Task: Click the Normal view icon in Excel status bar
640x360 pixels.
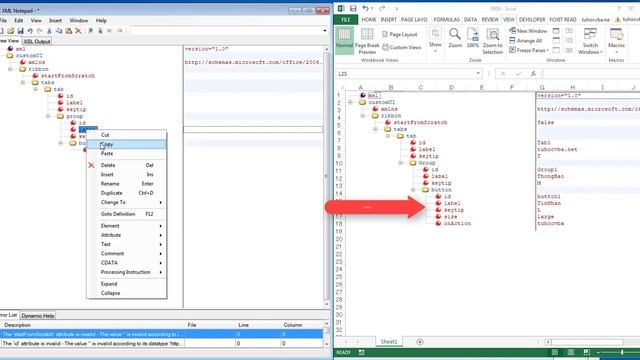Action: pyautogui.click(x=555, y=352)
